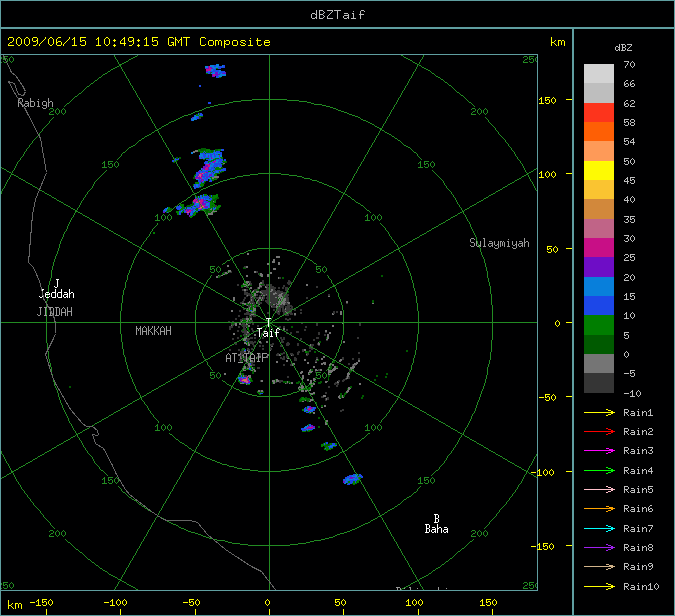Click the small echo cell southwest of AT TAIF
The image size is (675, 616).
245,380
